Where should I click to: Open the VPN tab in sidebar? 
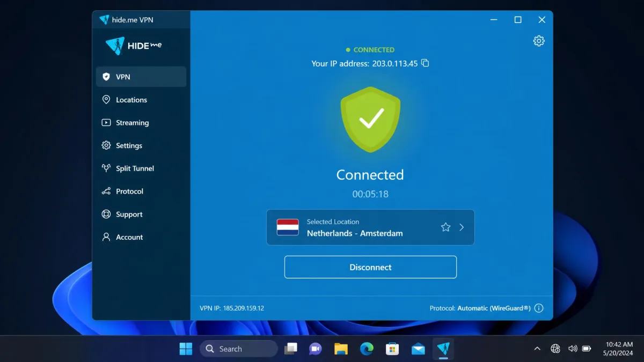[x=141, y=77]
